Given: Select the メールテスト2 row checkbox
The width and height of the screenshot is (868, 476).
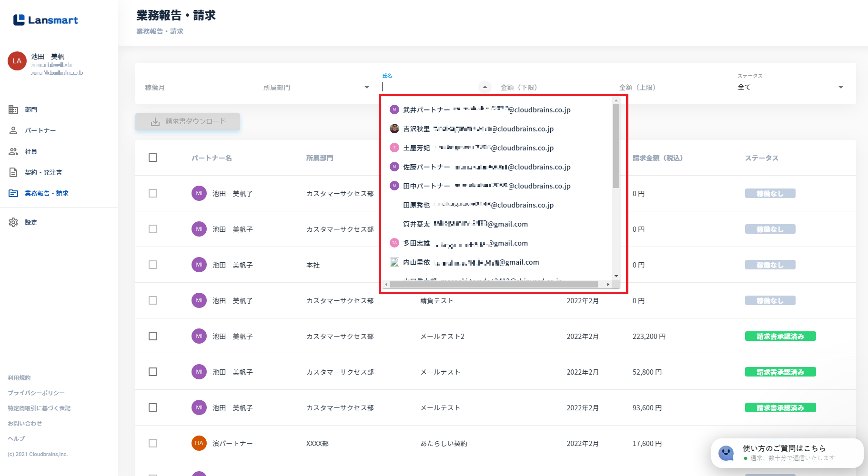Looking at the screenshot, I should click(153, 336).
